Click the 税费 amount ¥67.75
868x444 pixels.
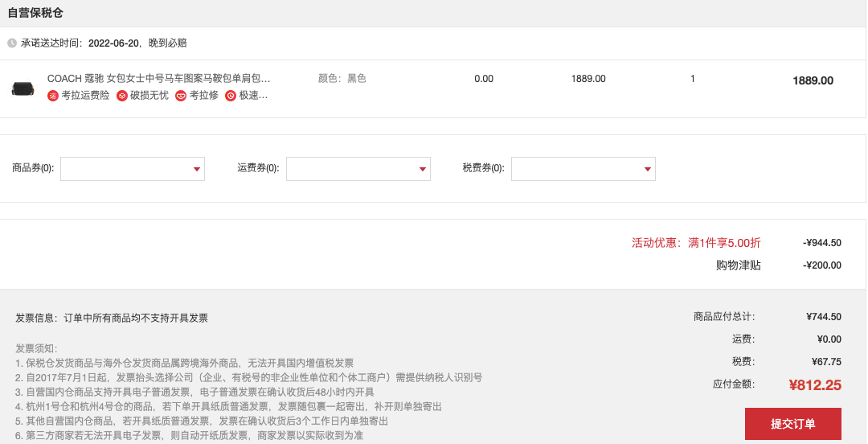[826, 361]
